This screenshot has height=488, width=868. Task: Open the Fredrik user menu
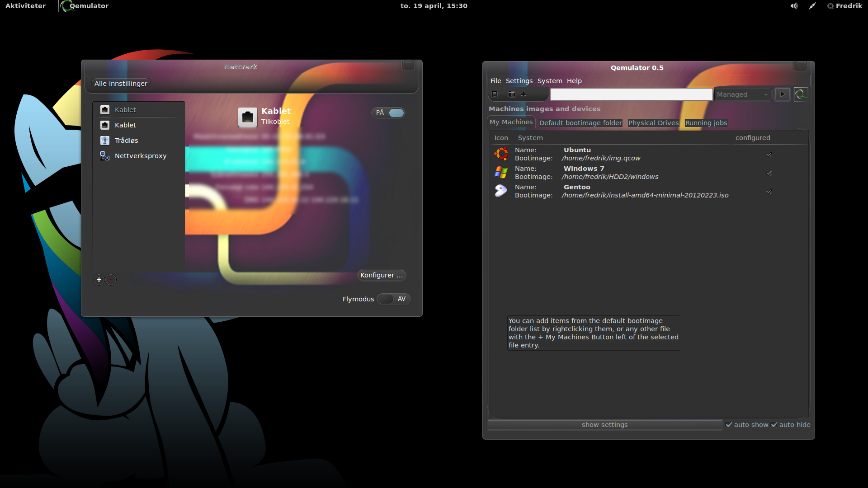pyautogui.click(x=844, y=6)
